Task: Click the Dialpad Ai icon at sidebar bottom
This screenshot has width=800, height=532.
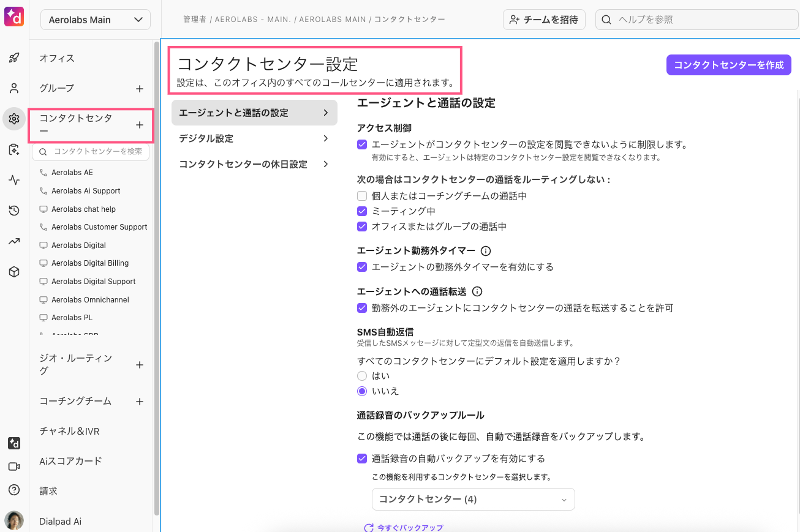Action: [x=14, y=443]
